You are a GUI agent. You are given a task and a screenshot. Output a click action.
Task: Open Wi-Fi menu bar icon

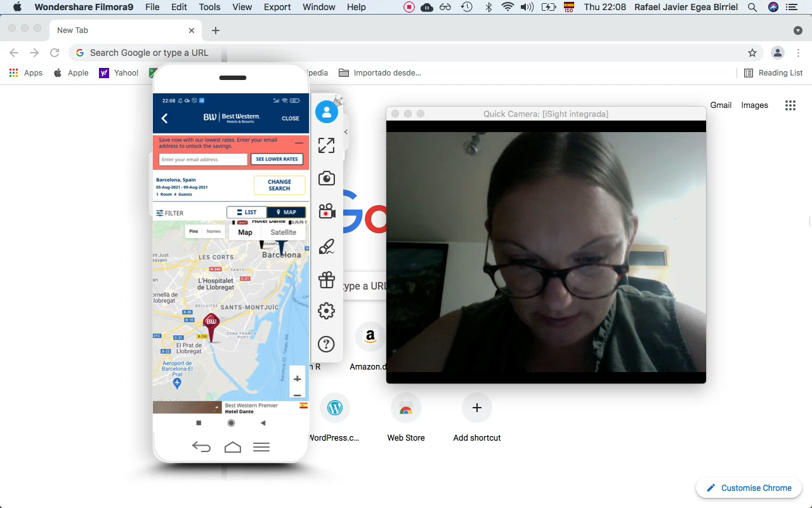(x=507, y=7)
